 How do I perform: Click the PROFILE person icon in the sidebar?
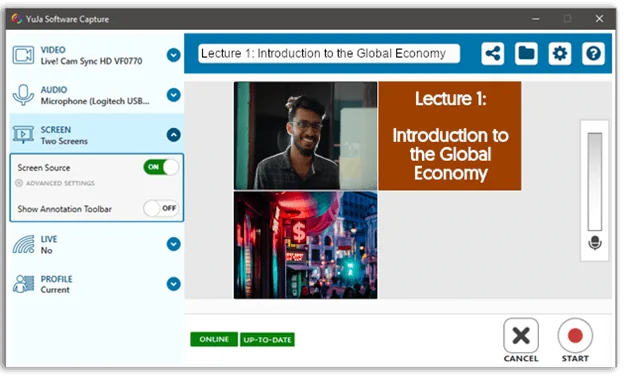(23, 285)
